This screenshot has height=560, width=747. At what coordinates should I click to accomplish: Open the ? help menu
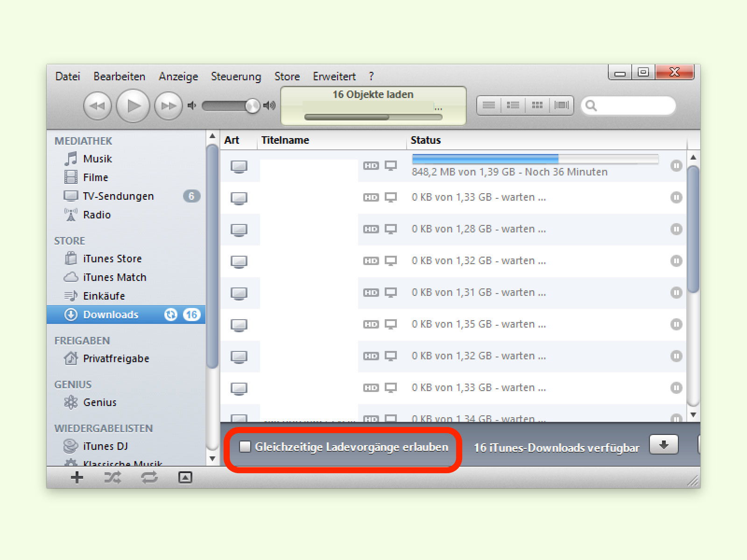point(371,77)
